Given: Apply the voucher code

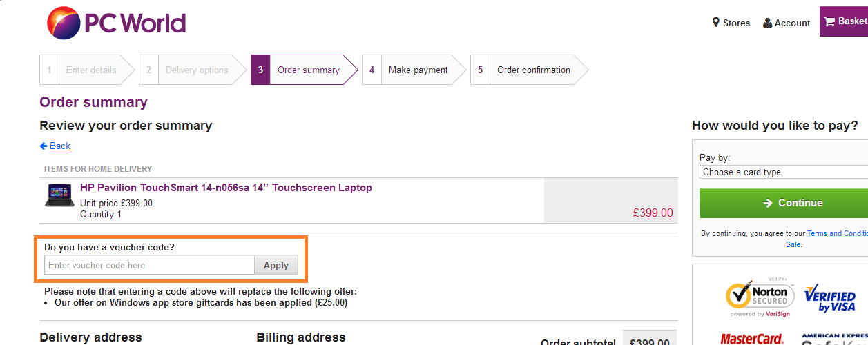Looking at the screenshot, I should pos(276,265).
